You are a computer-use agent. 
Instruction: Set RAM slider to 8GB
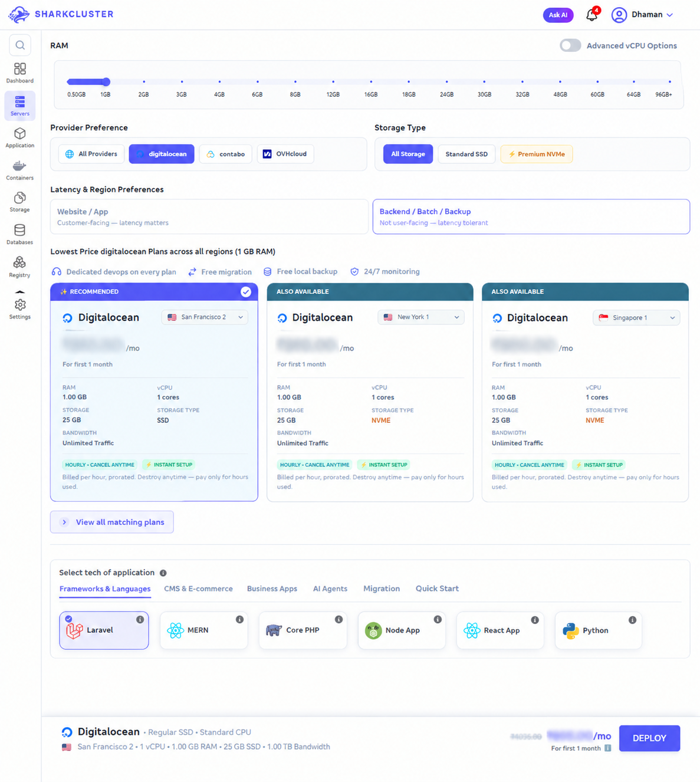295,82
